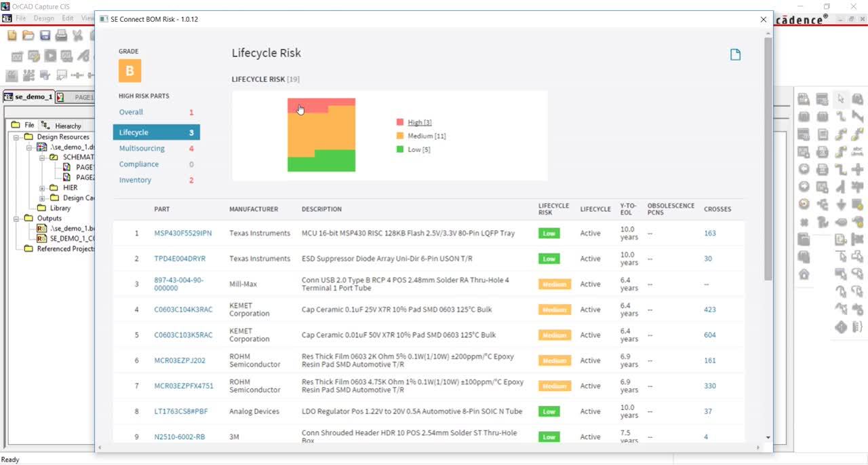Image resolution: width=868 pixels, height=465 pixels.
Task: Open part link N2510-6002-RB
Action: click(180, 436)
